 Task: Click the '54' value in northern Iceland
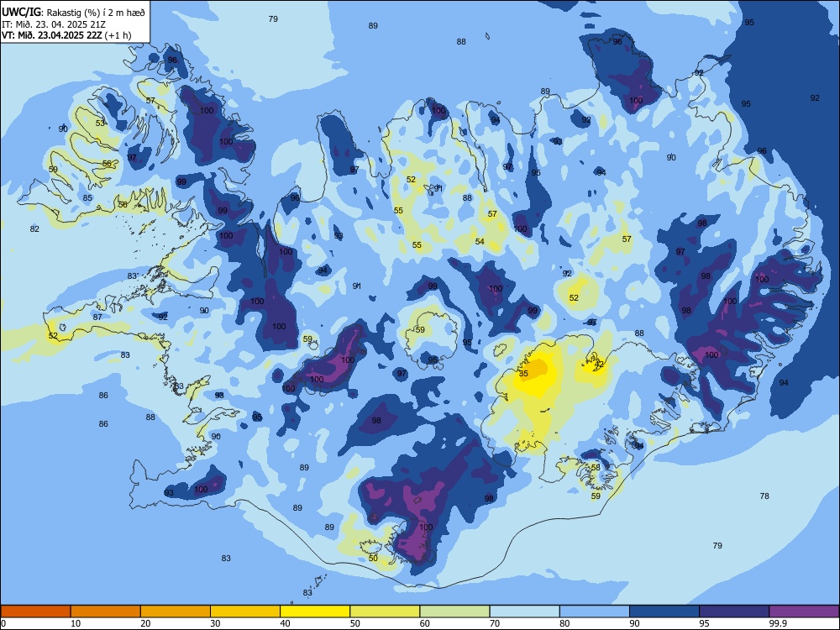click(x=480, y=242)
